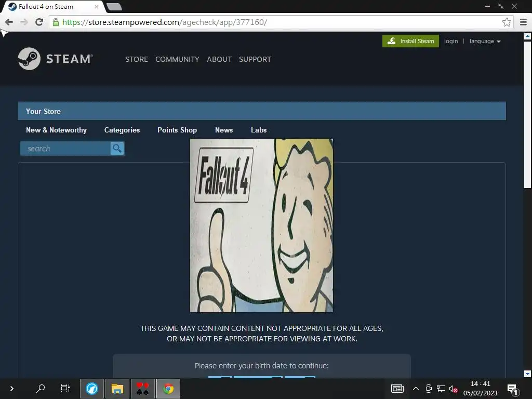Click the vertical scrollbar thumb
Screen dimensions: 532x399
(527, 115)
